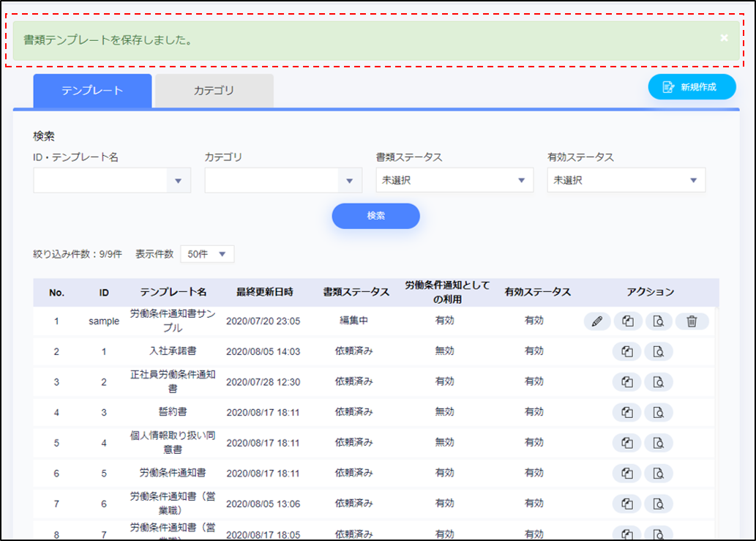756x541 pixels.
Task: Click the 最終更新日時 column header
Action: pyautogui.click(x=264, y=292)
